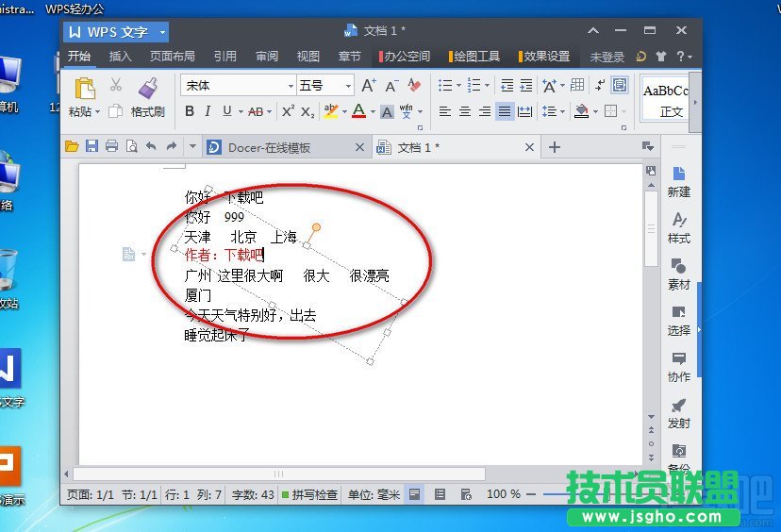The image size is (781, 532).
Task: Open the 引用 ribbon tab
Action: tap(225, 57)
